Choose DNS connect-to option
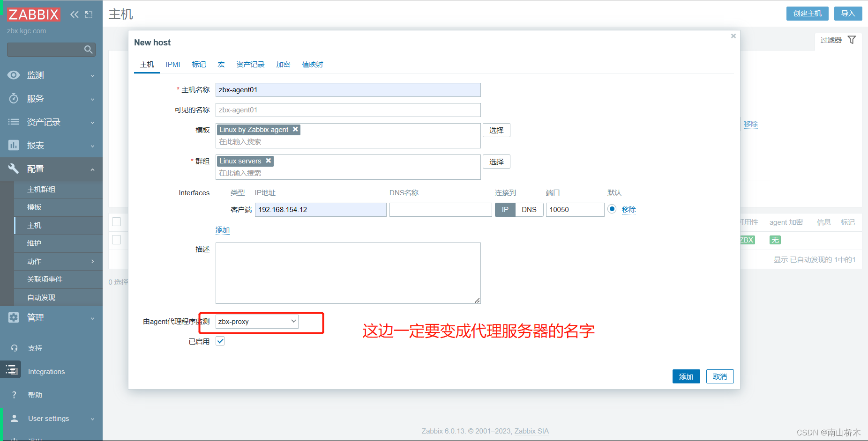Screen dimensions: 868x441 529,210
